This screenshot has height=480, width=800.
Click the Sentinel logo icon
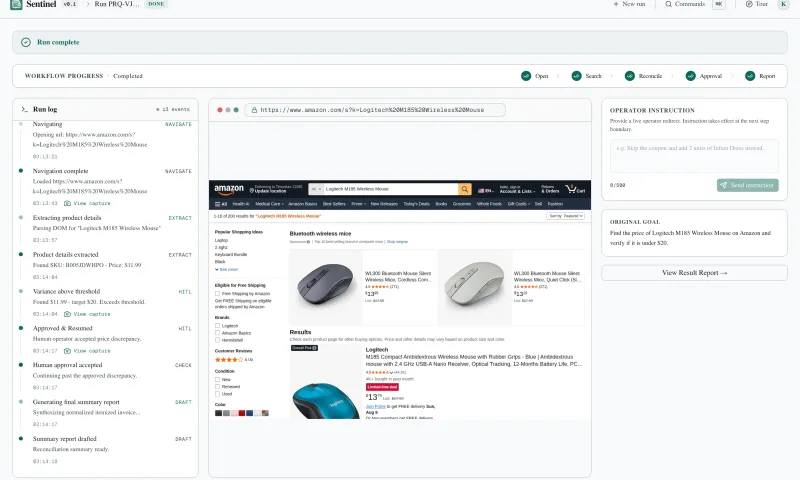click(16, 4)
